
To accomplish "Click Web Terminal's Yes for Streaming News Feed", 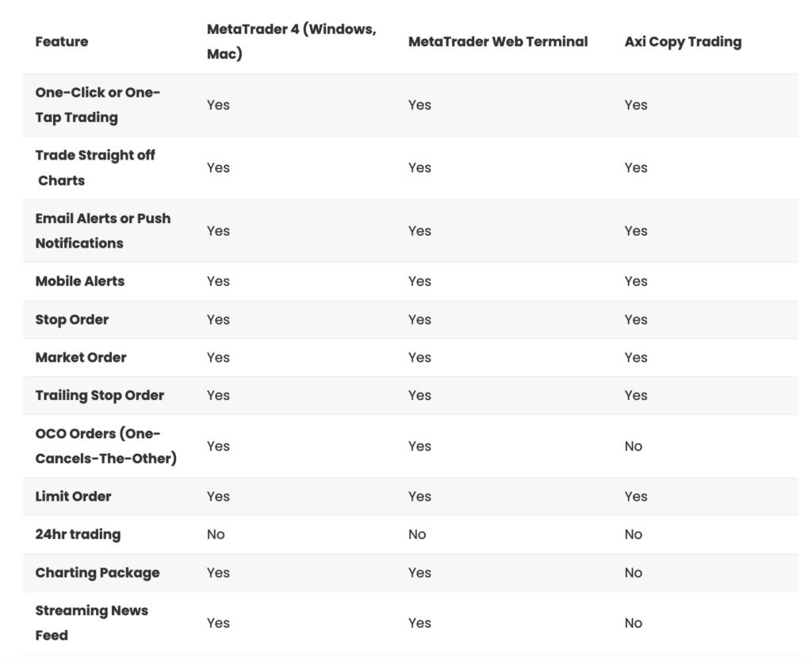I will point(419,623).
